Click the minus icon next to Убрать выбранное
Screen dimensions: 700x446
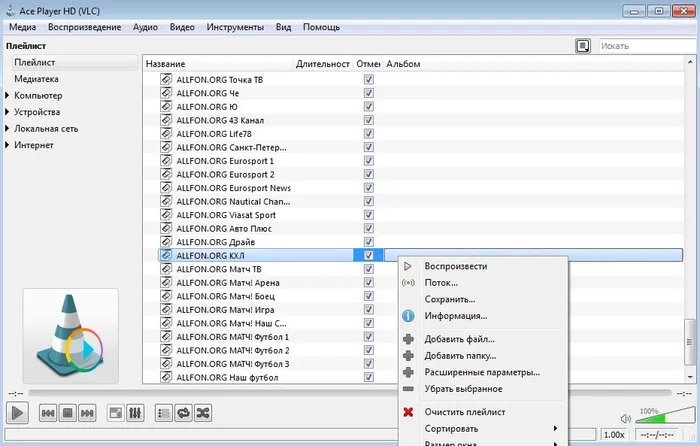[408, 389]
